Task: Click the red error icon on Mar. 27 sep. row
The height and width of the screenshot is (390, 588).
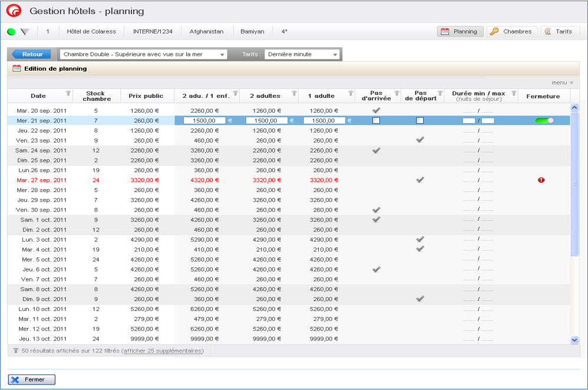Action: tap(541, 180)
